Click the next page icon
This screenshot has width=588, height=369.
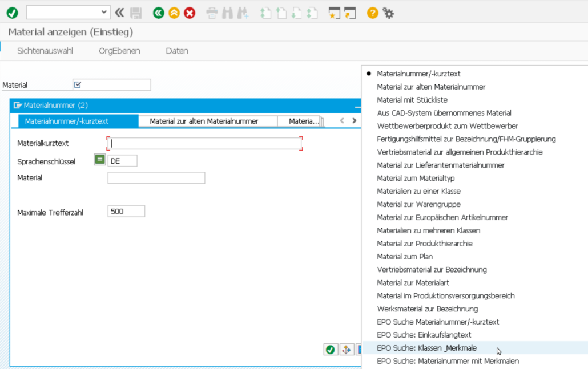(297, 13)
